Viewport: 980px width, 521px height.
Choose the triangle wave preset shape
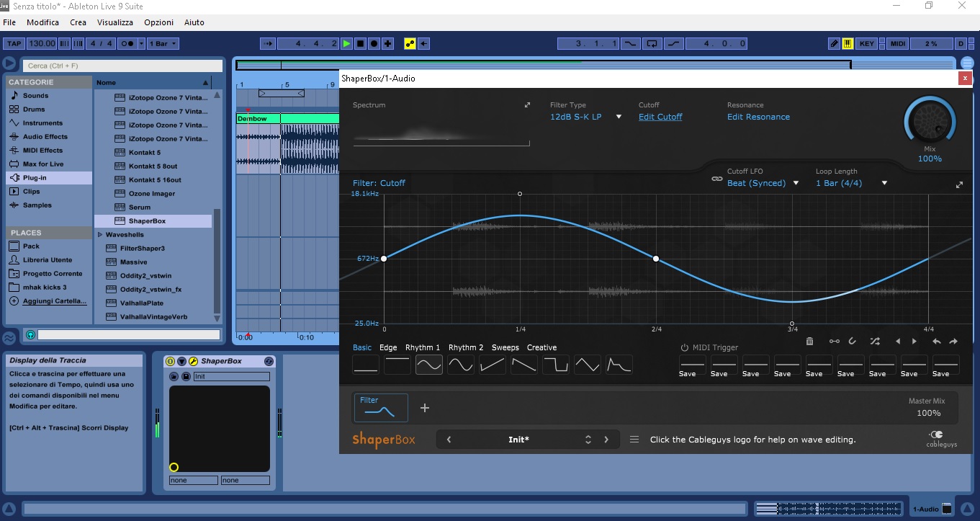(588, 365)
